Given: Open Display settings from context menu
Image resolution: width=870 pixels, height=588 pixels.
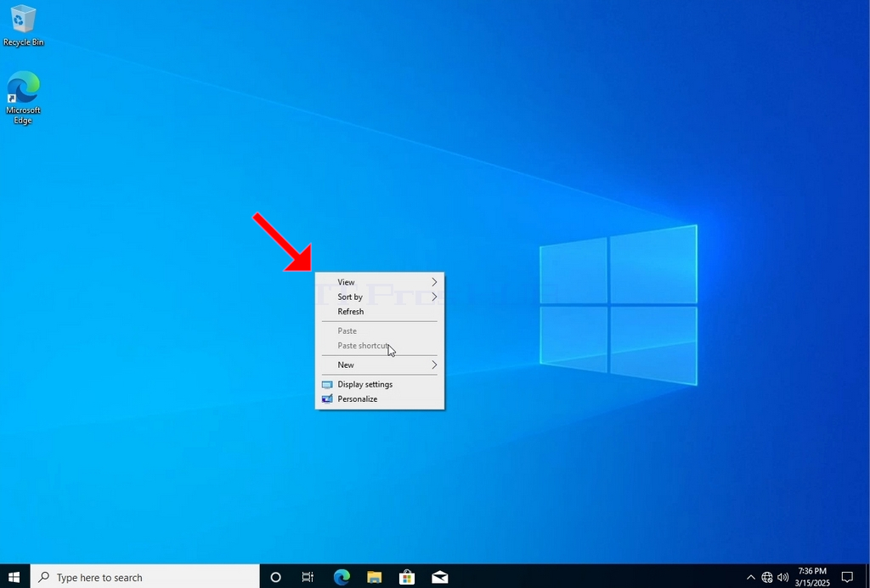Looking at the screenshot, I should (380, 384).
